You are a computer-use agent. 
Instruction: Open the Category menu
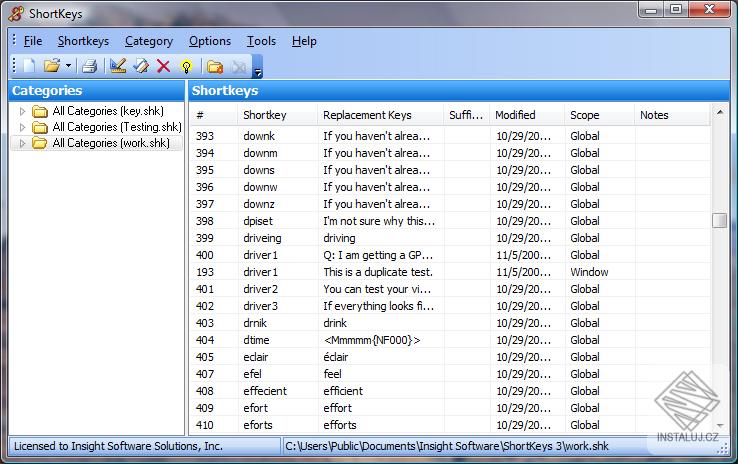[x=149, y=41]
